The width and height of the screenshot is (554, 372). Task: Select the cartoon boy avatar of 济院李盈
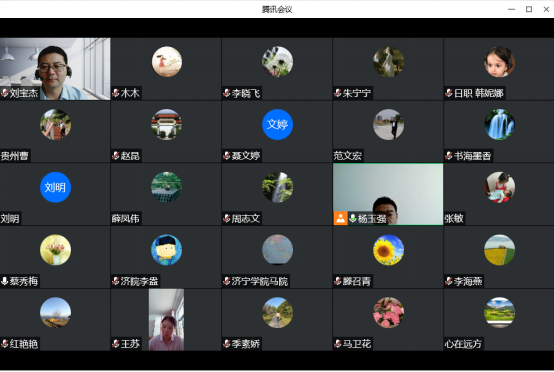(x=166, y=250)
